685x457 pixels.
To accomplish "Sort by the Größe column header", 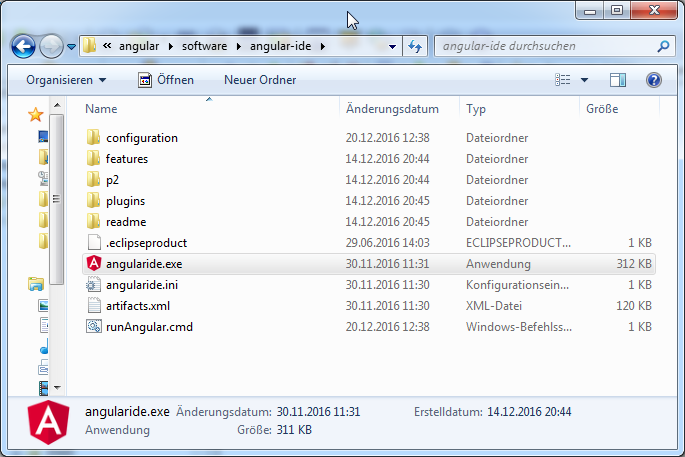I will pyautogui.click(x=602, y=109).
